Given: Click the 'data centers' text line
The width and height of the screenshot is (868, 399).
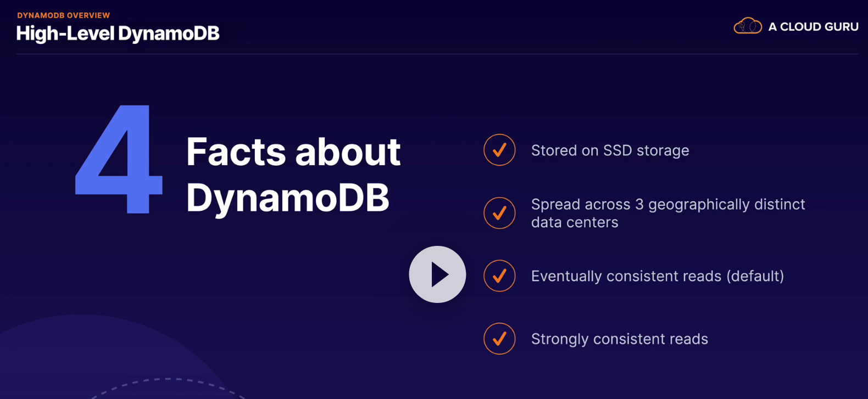Looking at the screenshot, I should 575,222.
